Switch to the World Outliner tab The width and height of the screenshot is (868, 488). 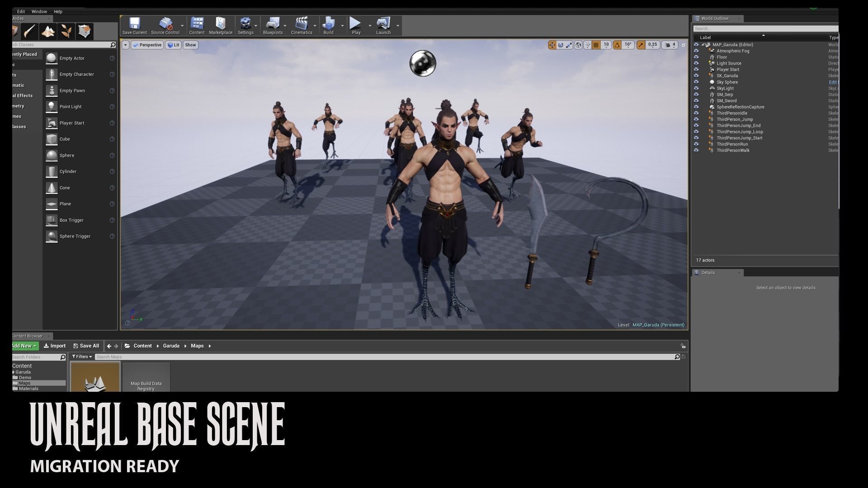715,19
